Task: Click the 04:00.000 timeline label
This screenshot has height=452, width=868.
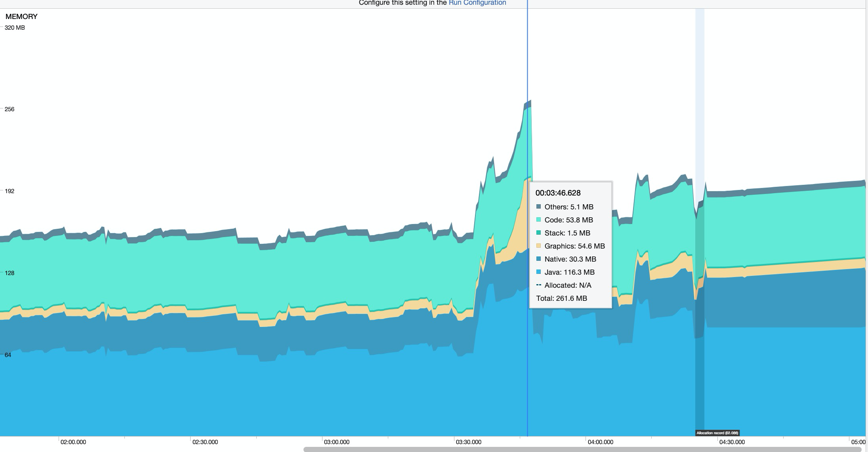Action: (600, 442)
